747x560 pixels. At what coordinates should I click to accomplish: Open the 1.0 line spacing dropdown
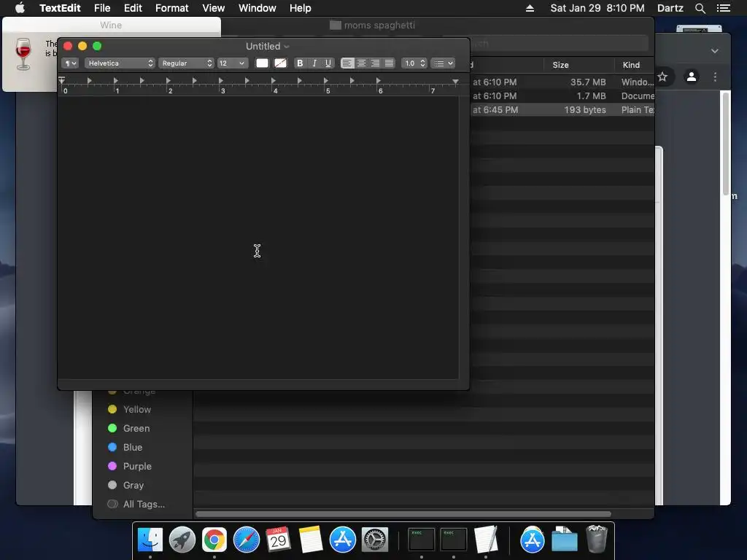[x=414, y=63]
